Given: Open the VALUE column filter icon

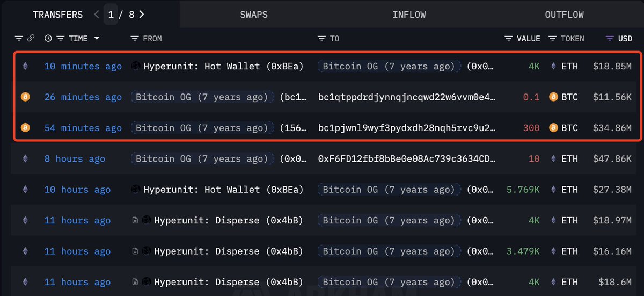Looking at the screenshot, I should [509, 39].
